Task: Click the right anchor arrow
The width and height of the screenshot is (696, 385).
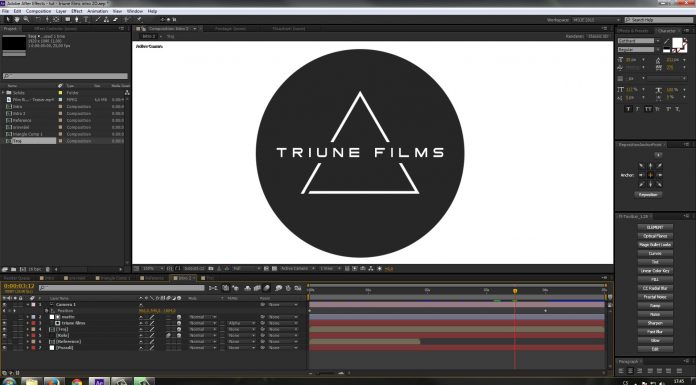Action: (659, 175)
